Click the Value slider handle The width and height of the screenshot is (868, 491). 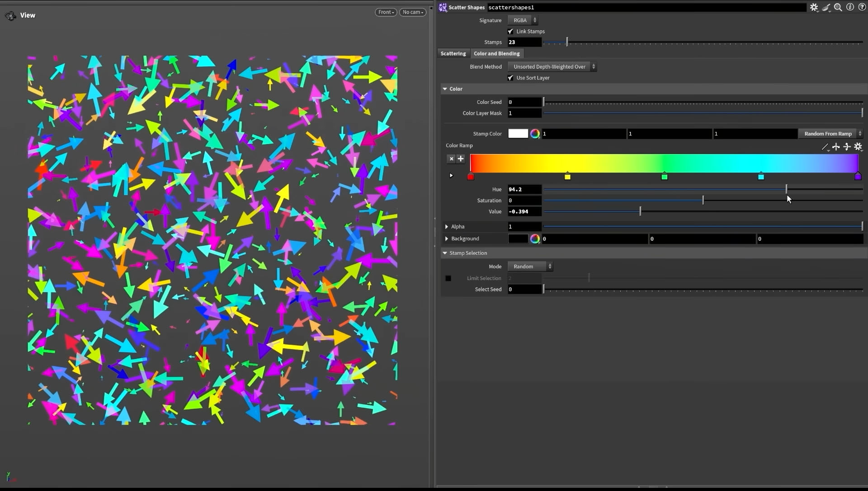[640, 211]
